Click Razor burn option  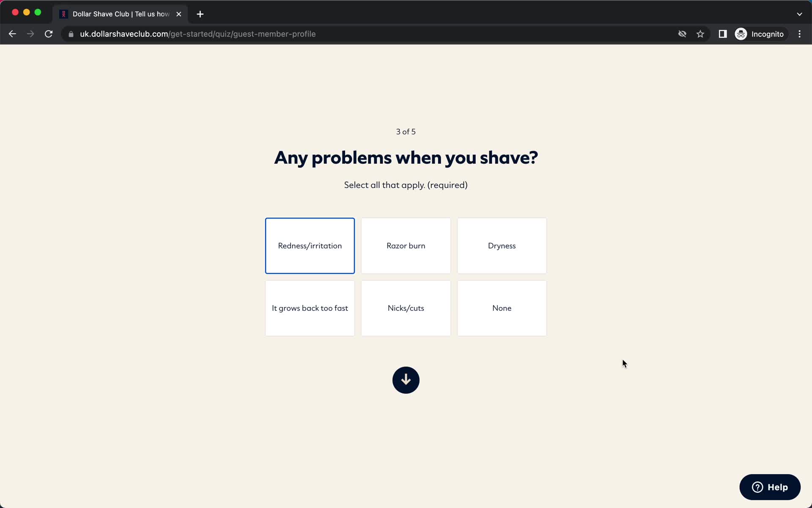[406, 245]
